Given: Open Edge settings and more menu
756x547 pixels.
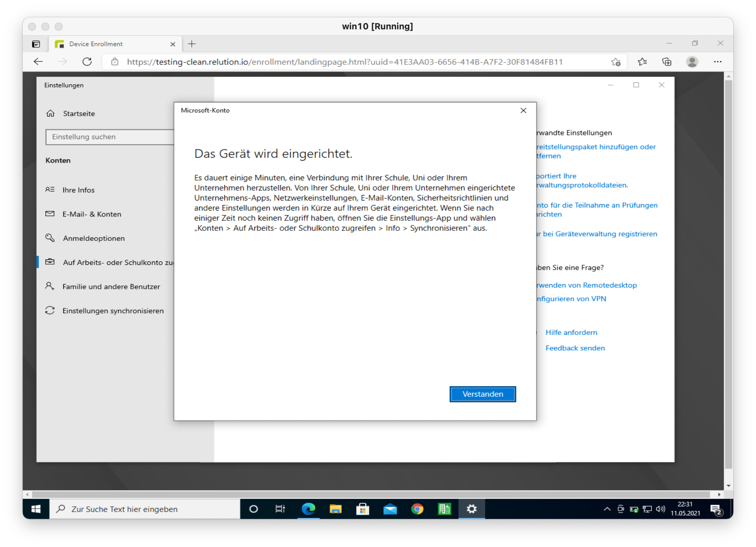Looking at the screenshot, I should point(718,62).
